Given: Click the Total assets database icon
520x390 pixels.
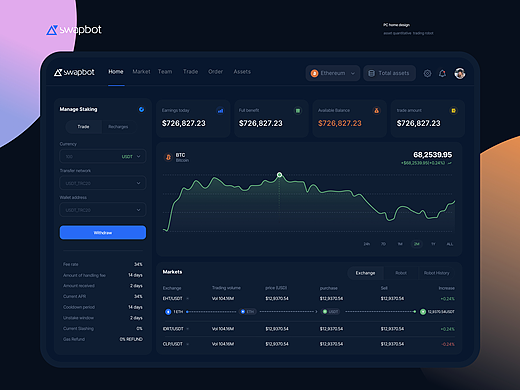Looking at the screenshot, I should click(371, 73).
